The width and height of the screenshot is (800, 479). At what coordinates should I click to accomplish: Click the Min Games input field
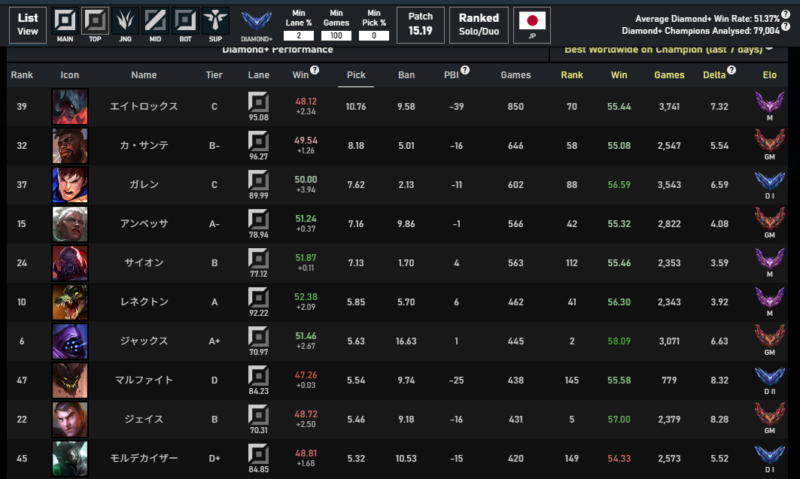tap(336, 36)
